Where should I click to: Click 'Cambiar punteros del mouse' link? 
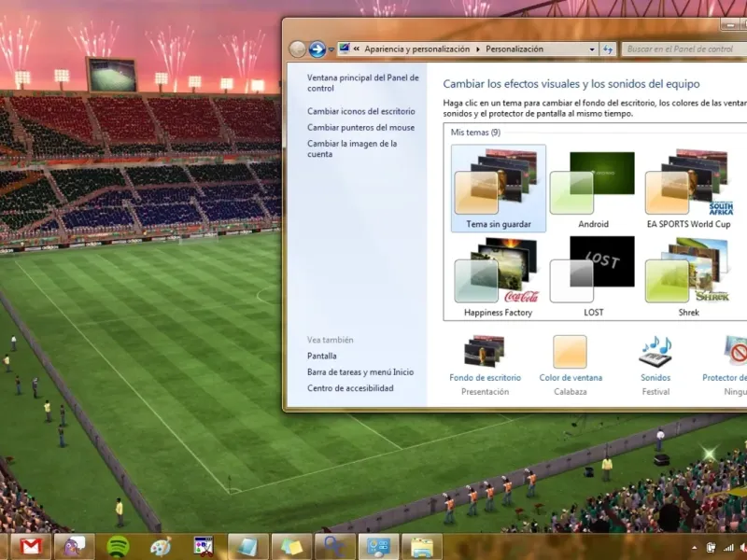point(360,128)
